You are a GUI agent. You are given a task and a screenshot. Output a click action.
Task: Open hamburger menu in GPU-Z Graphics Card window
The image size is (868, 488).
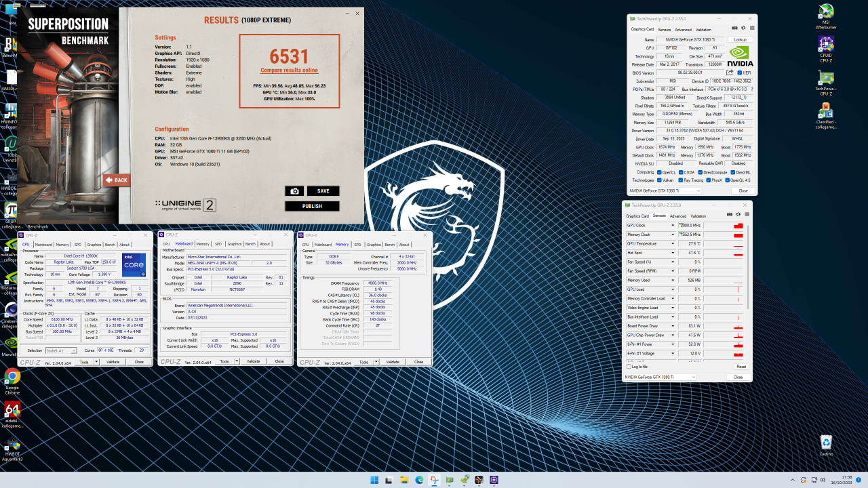751,28
